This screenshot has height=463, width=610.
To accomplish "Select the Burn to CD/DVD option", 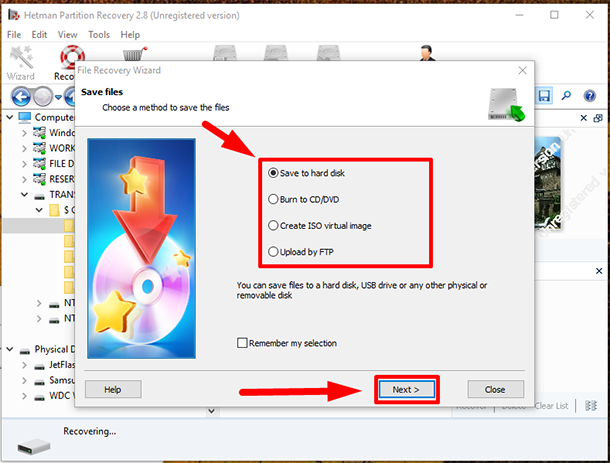I will pyautogui.click(x=303, y=200).
